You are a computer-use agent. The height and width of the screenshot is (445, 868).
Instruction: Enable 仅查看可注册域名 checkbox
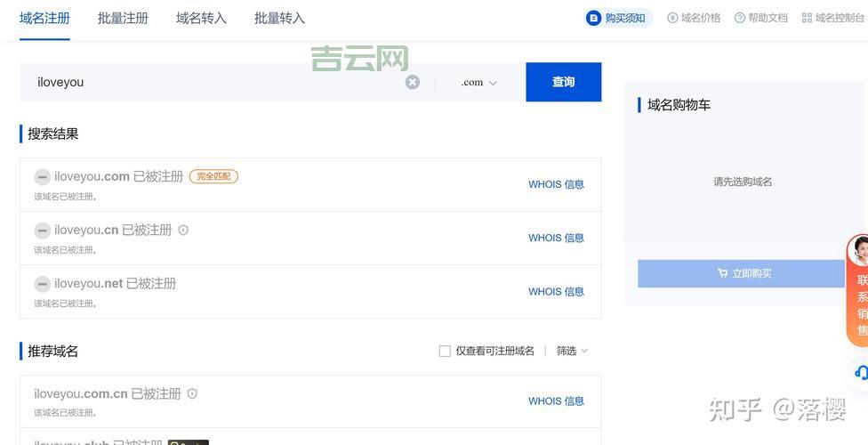coord(445,351)
